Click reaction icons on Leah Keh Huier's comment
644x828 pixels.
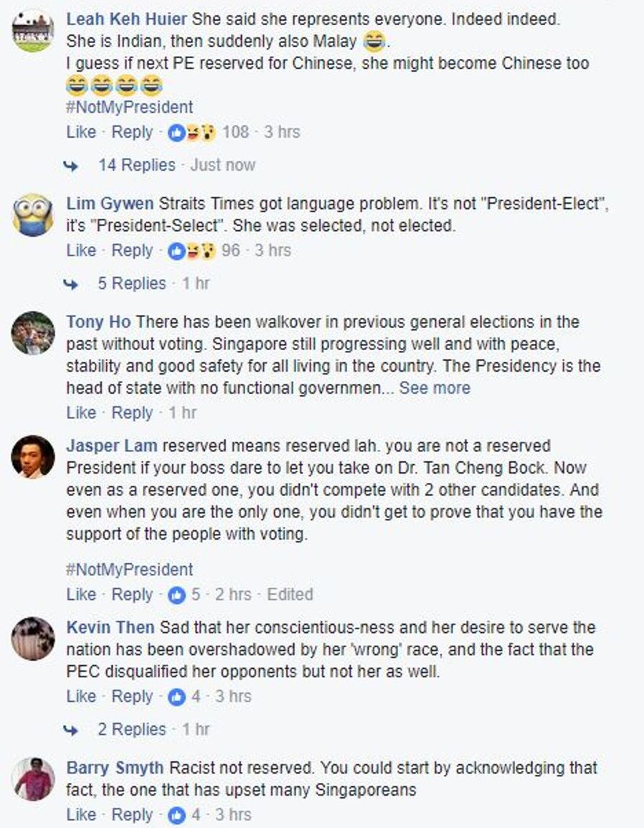point(191,133)
